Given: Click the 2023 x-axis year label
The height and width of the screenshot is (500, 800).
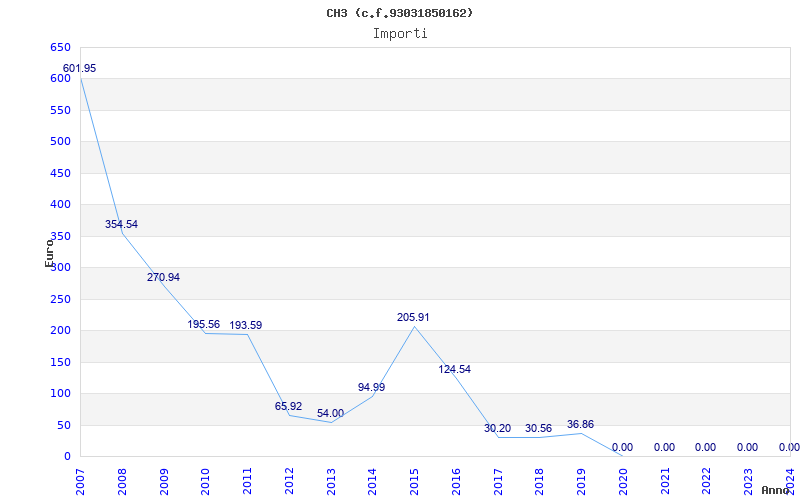Looking at the screenshot, I should click(748, 482).
